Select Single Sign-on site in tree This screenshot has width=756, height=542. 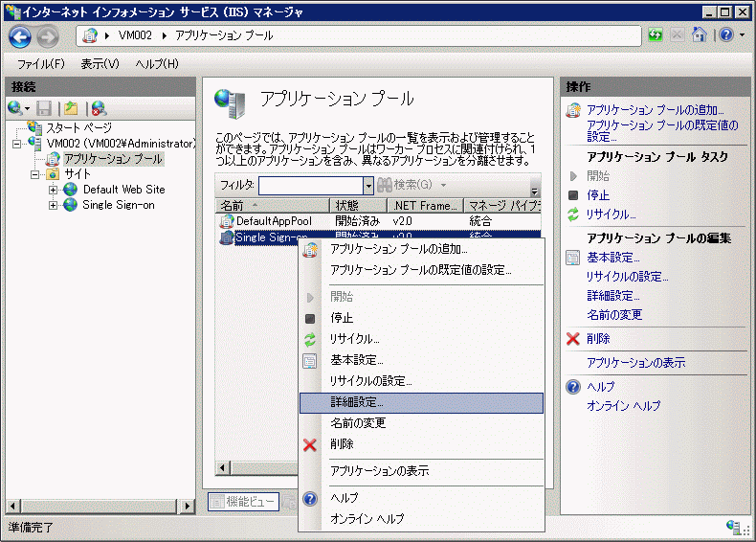119,205
